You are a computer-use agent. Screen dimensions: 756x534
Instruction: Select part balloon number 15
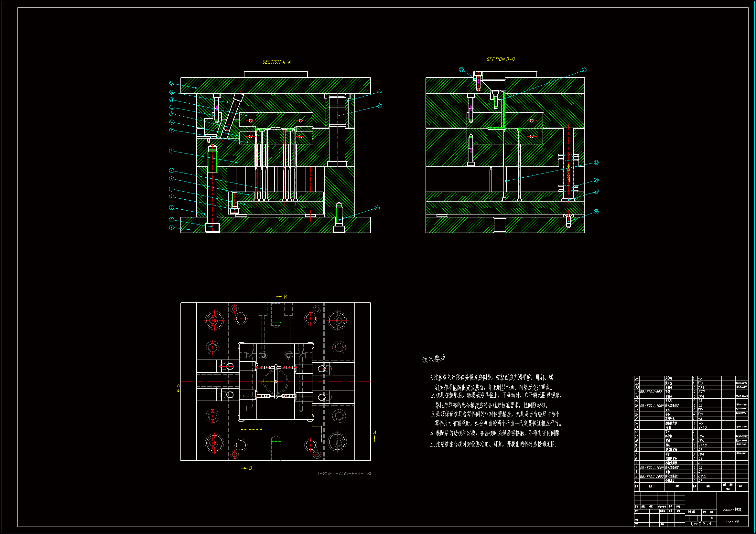point(172,83)
